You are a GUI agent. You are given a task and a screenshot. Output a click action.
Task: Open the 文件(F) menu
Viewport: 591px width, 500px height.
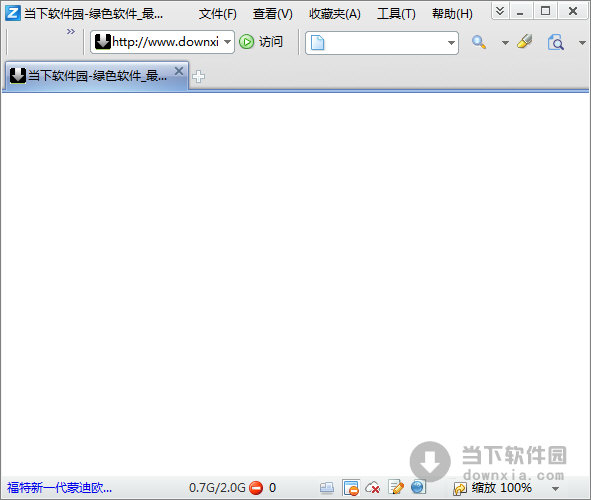[x=218, y=14]
